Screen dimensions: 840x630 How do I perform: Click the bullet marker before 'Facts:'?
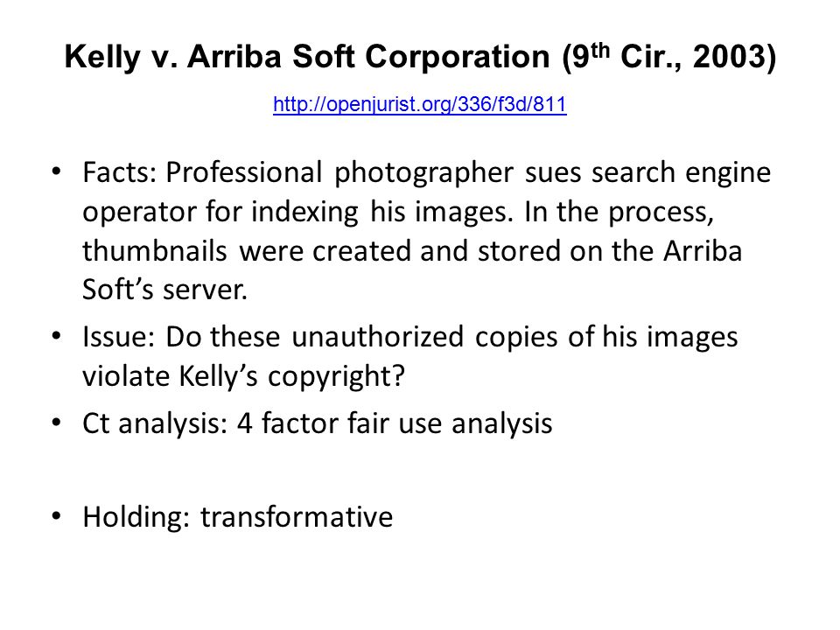point(56,171)
